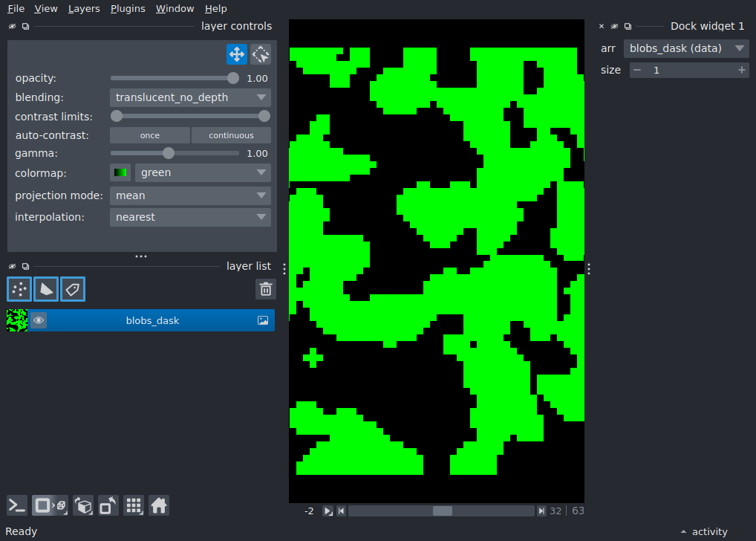
Task: Hide the layer controls panel eye icon
Action: pyautogui.click(x=13, y=26)
